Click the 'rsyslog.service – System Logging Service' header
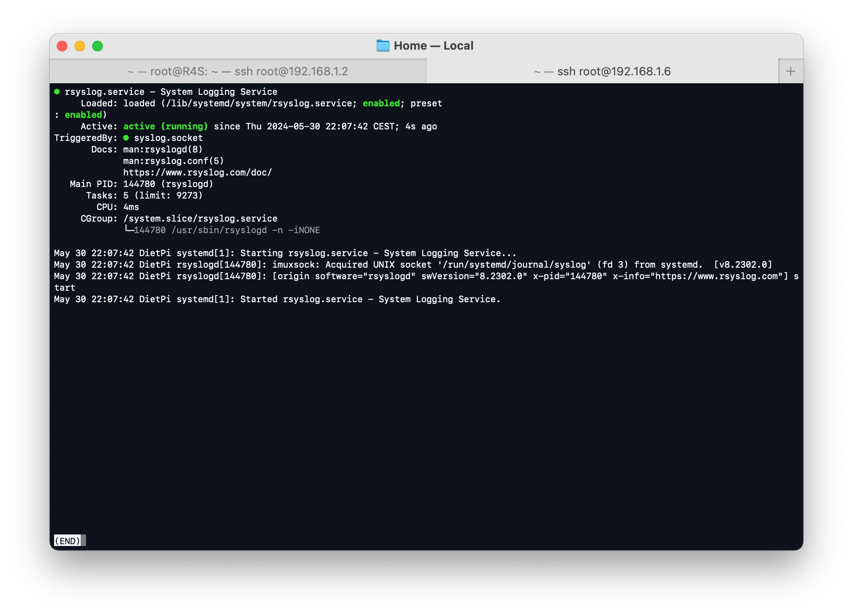 (x=171, y=92)
